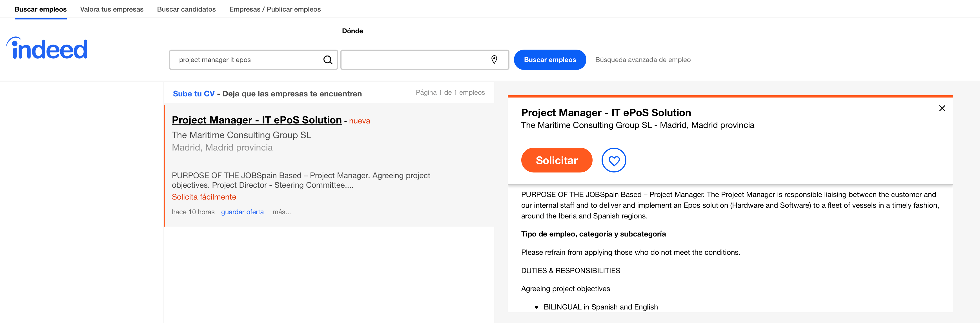This screenshot has width=980, height=323.
Task: Open Valora tus empresas tab
Action: click(112, 9)
